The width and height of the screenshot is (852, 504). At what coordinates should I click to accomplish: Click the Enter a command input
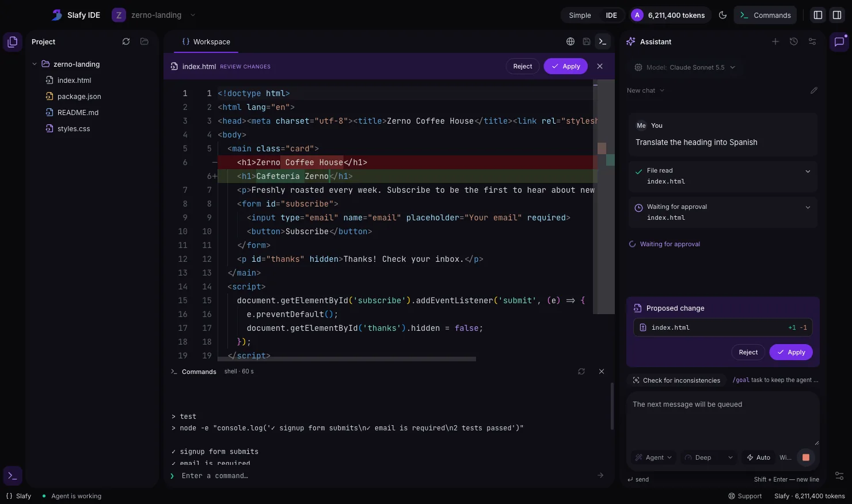coord(387,476)
